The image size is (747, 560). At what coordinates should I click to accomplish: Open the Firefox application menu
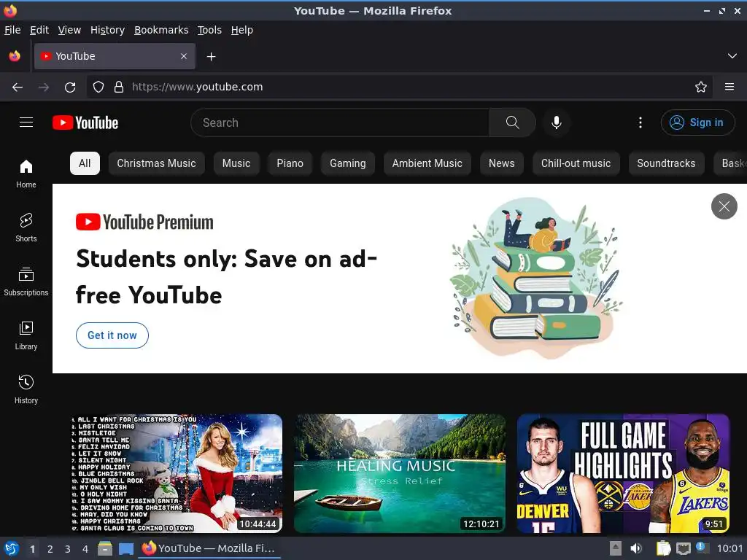point(729,87)
